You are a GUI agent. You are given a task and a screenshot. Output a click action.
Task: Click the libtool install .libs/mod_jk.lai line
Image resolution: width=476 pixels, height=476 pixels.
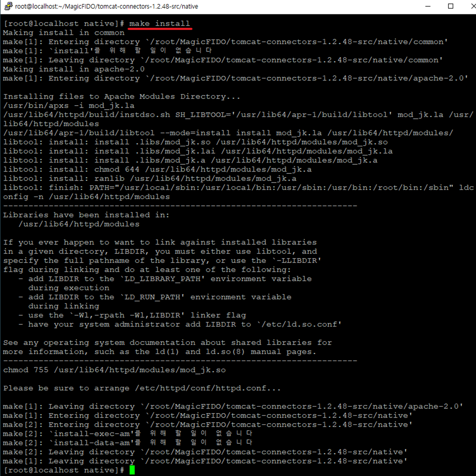point(198,151)
